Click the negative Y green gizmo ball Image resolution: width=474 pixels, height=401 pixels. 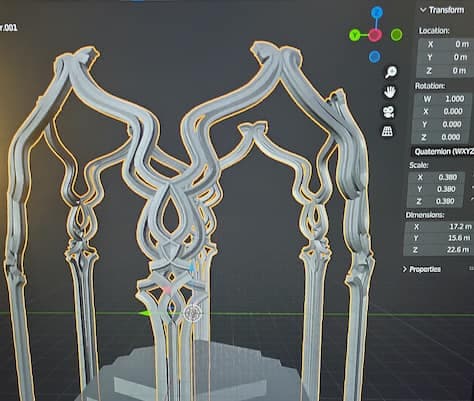pyautogui.click(x=396, y=35)
